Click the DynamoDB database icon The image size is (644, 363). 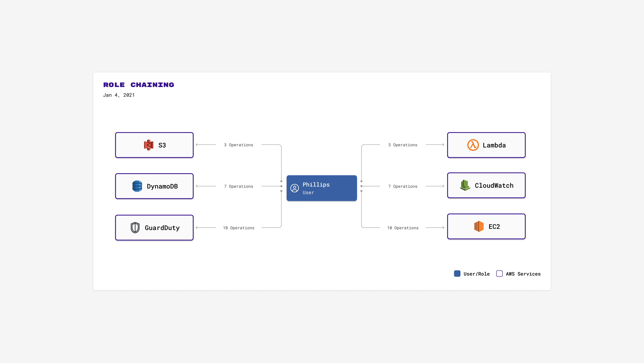pos(137,186)
